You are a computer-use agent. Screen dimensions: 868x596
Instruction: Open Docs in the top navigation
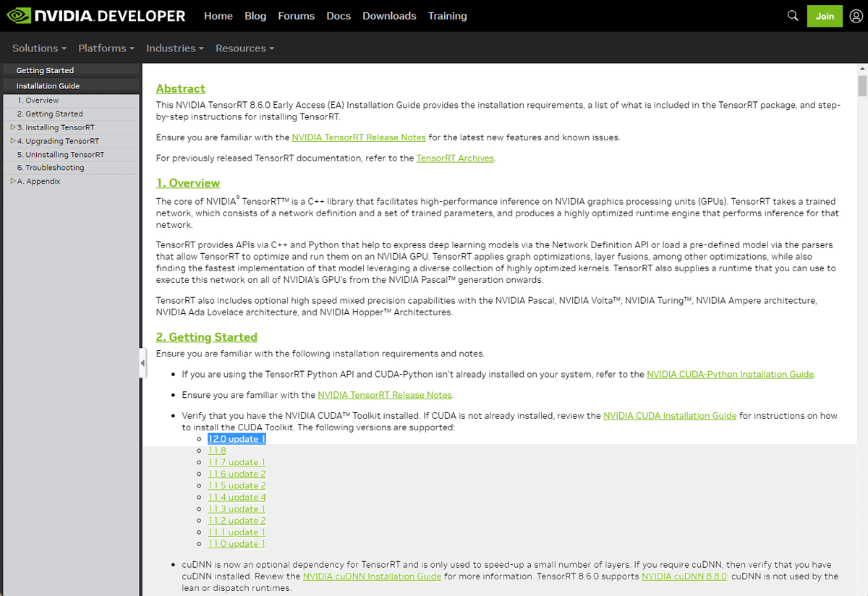[339, 16]
